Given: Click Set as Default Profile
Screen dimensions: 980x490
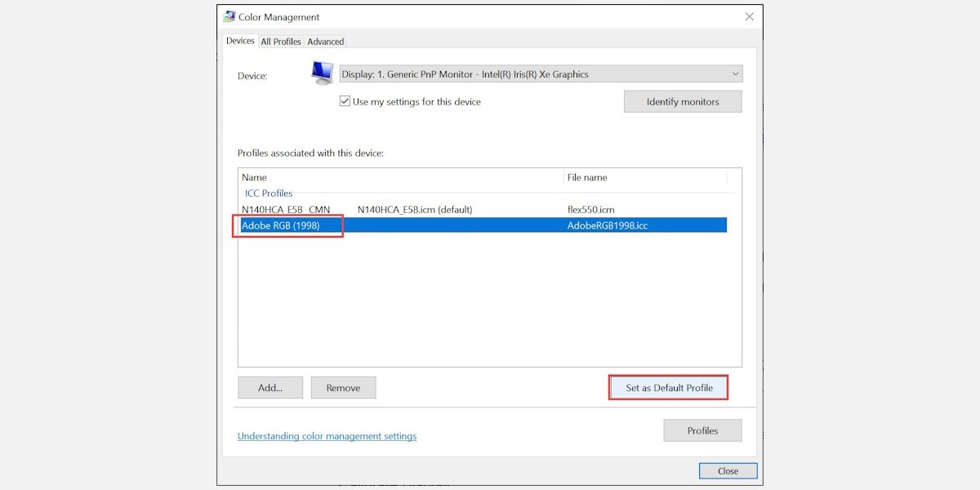Looking at the screenshot, I should coord(669,388).
